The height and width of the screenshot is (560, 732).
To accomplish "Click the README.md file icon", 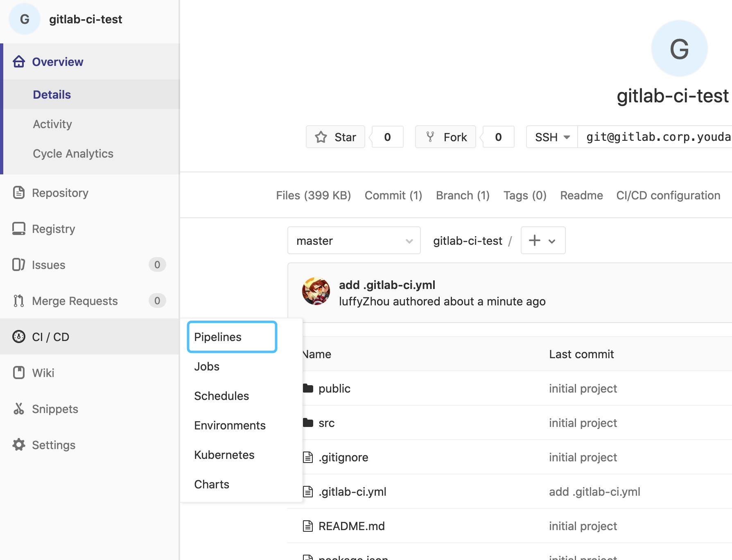I will click(x=308, y=526).
